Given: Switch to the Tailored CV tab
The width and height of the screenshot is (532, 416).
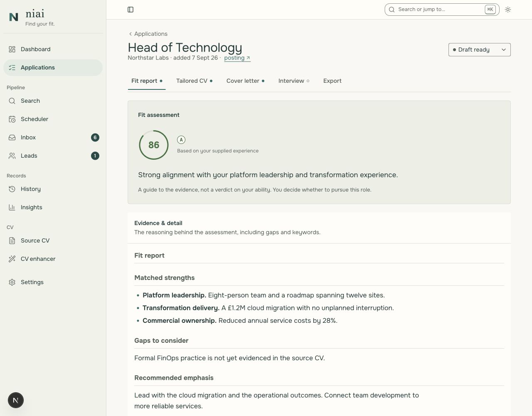Looking at the screenshot, I should (x=195, y=81).
